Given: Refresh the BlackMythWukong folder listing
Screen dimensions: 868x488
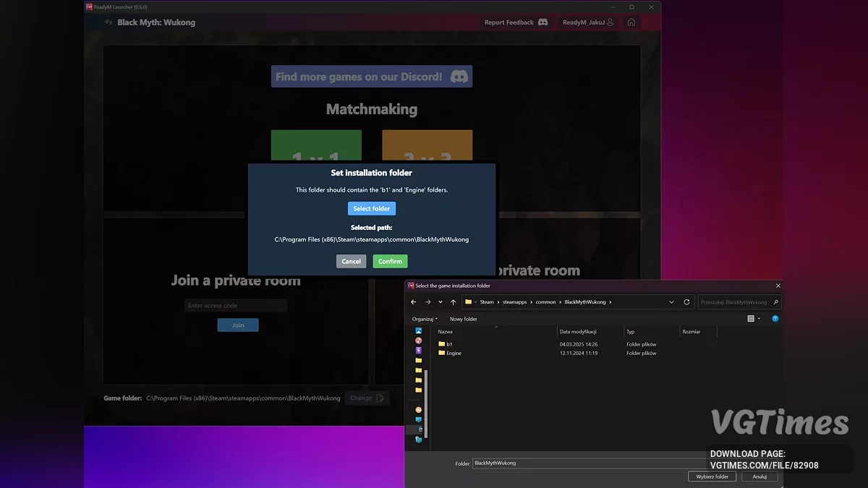Looking at the screenshot, I should (x=686, y=302).
